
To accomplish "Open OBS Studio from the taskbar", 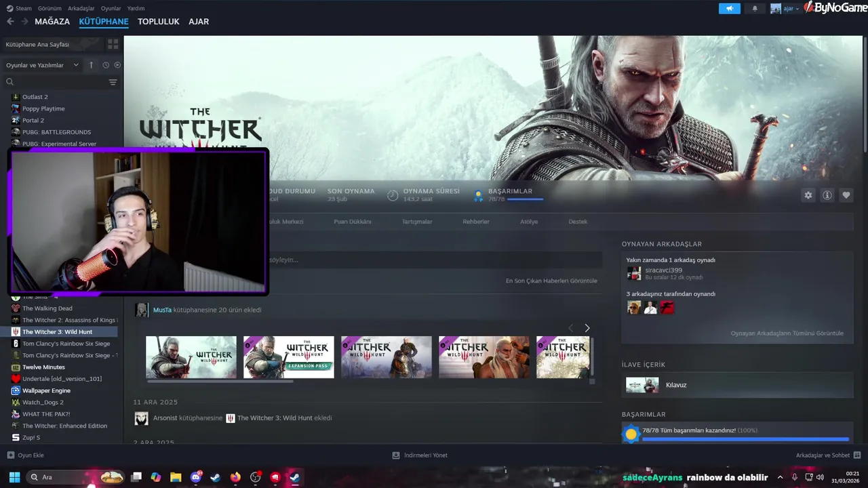I will pos(255,477).
